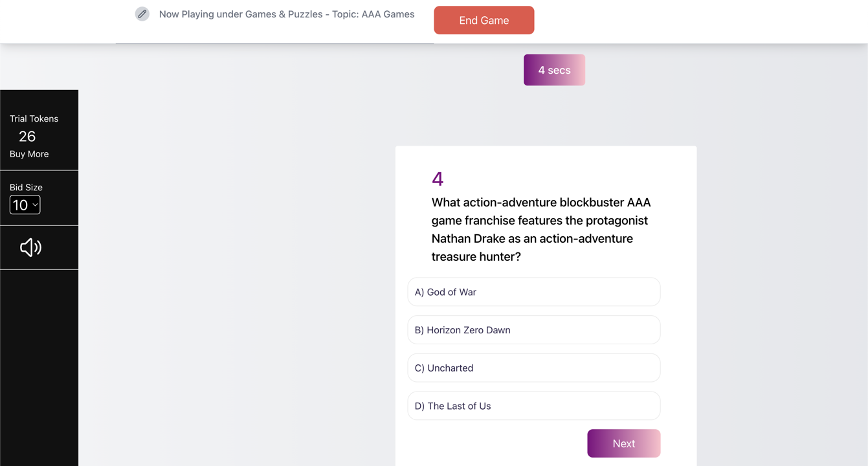Click the Nathan Drake question text

point(541,229)
